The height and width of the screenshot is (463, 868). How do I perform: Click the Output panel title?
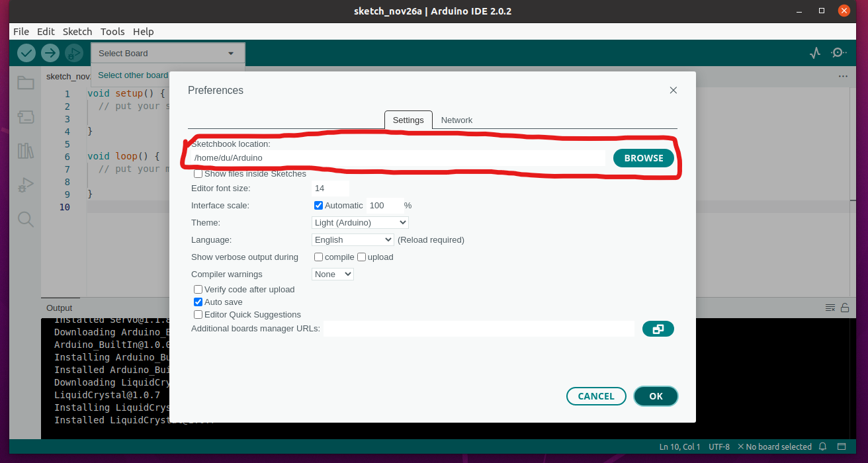pyautogui.click(x=60, y=308)
